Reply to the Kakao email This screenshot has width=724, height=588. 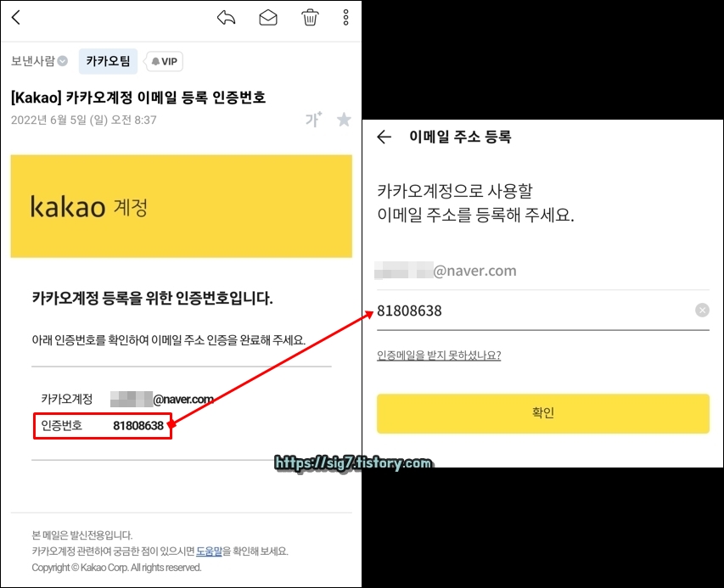[x=227, y=18]
